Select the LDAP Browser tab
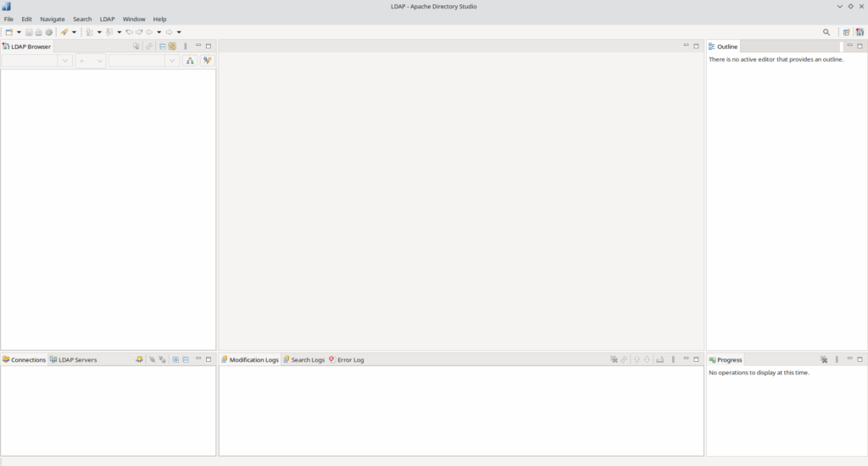Screen dimensions: 868x466 (x=26, y=47)
